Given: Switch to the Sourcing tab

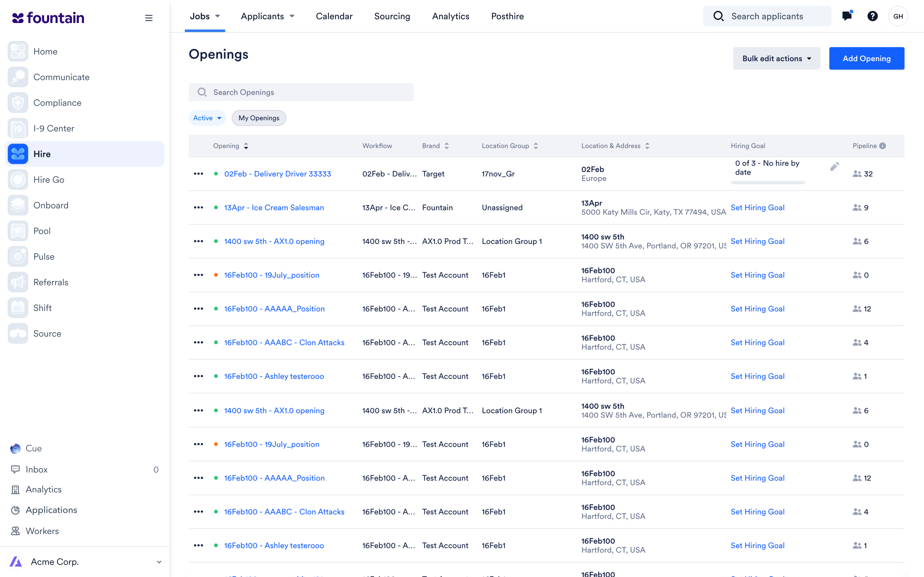Looking at the screenshot, I should [x=392, y=16].
